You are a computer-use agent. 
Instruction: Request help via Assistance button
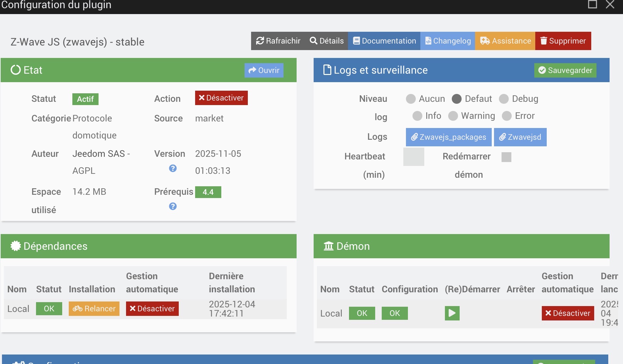[x=505, y=41]
